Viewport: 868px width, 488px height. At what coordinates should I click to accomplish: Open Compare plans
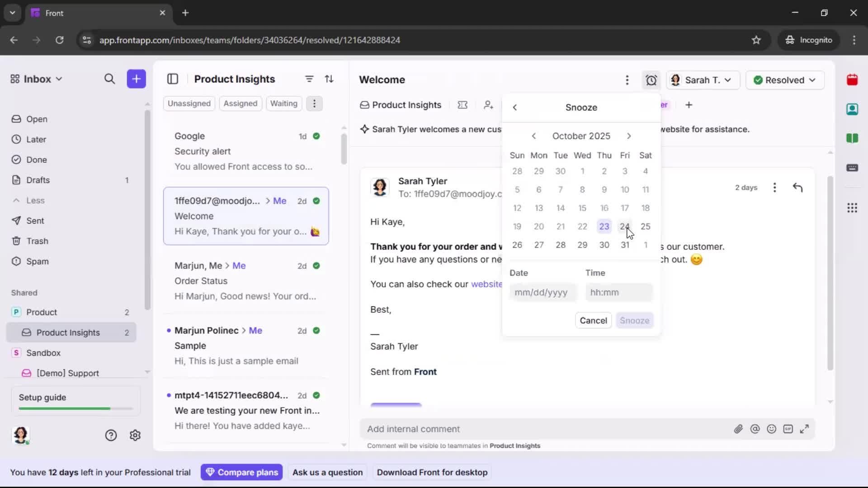pos(242,472)
